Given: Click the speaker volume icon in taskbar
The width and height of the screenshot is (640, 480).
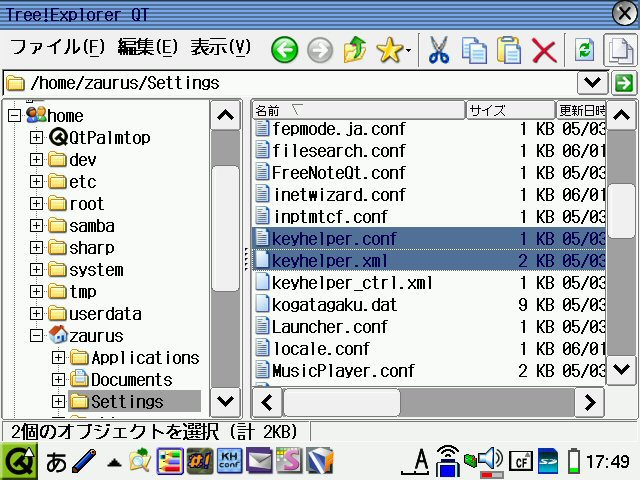Looking at the screenshot, I should [489, 461].
